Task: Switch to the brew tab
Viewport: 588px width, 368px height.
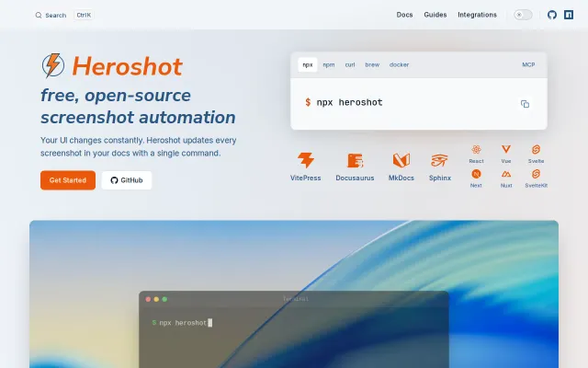Action: (372, 64)
